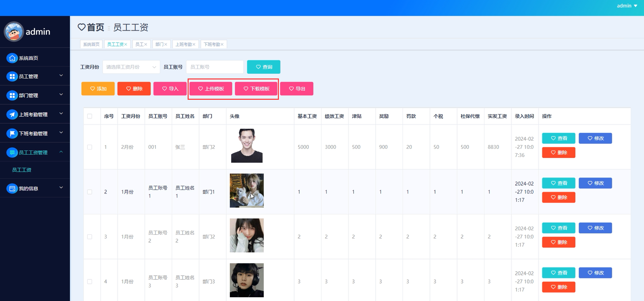Click the avatar thumbnail in row 4 部门3
This screenshot has width=644, height=301.
click(247, 280)
